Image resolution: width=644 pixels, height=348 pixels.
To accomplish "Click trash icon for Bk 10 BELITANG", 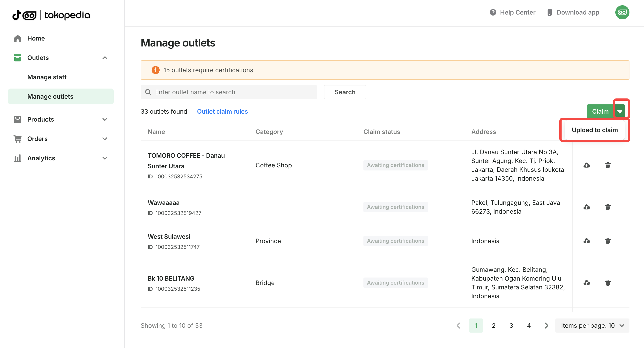I will pos(607,283).
